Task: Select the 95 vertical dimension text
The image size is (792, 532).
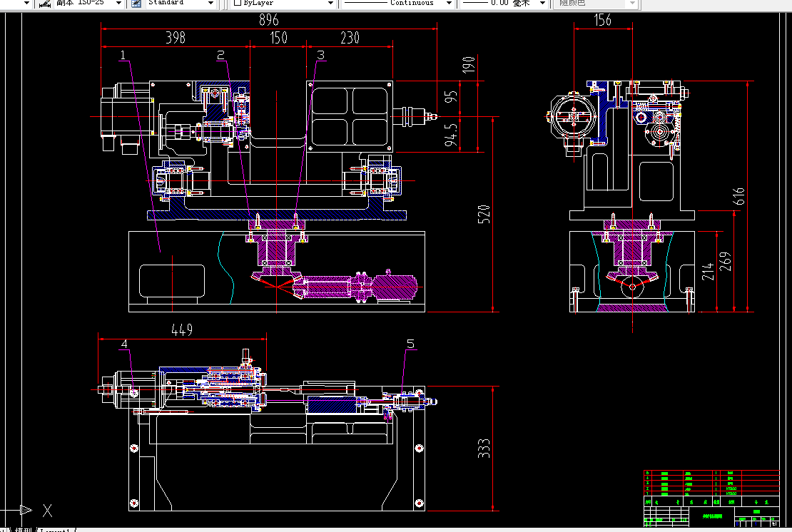Action: point(451,96)
